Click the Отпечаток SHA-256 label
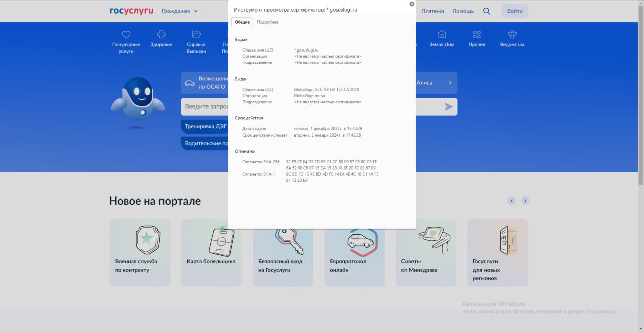 [261, 162]
